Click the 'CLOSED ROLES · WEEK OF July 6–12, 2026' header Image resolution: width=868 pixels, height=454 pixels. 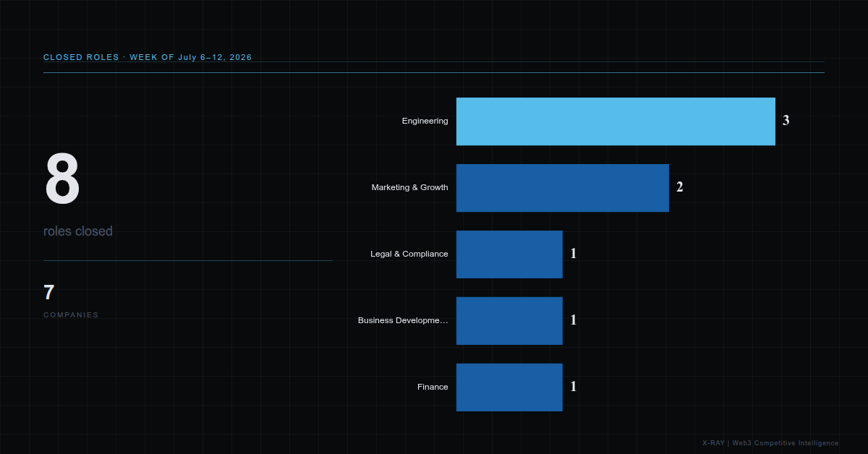tap(148, 57)
